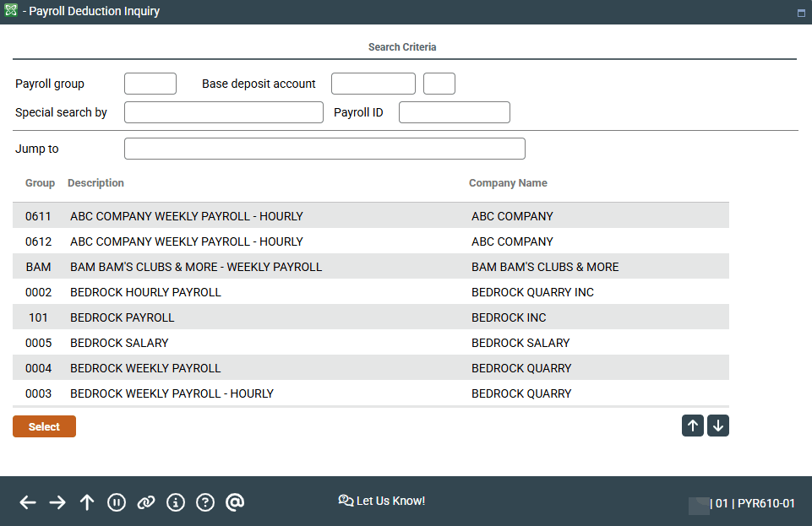This screenshot has width=812, height=526.
Task: Open the help question mark icon
Action: click(205, 502)
